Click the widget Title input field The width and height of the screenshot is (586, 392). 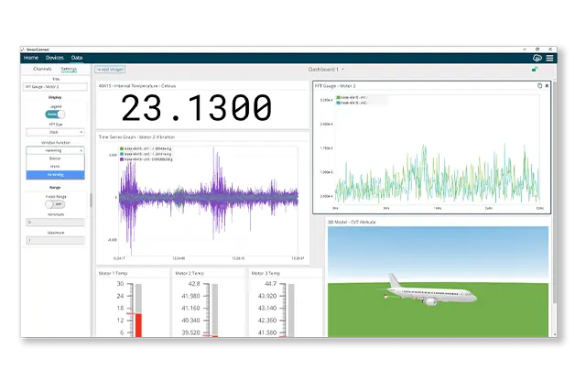(x=55, y=87)
